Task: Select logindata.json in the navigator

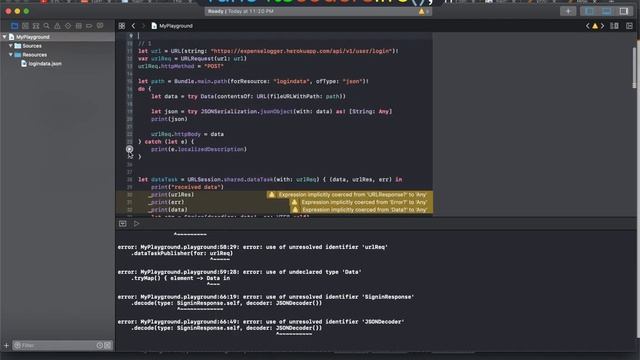Action: (42, 64)
